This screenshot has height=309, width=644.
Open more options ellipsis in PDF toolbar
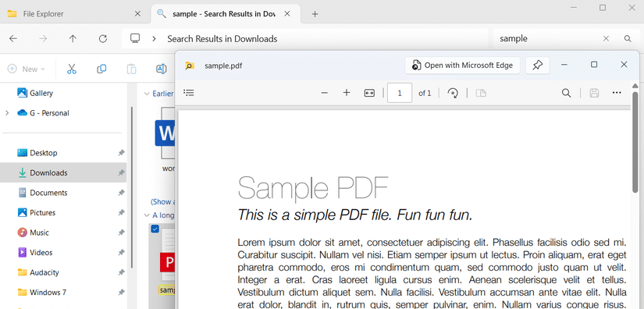click(617, 93)
